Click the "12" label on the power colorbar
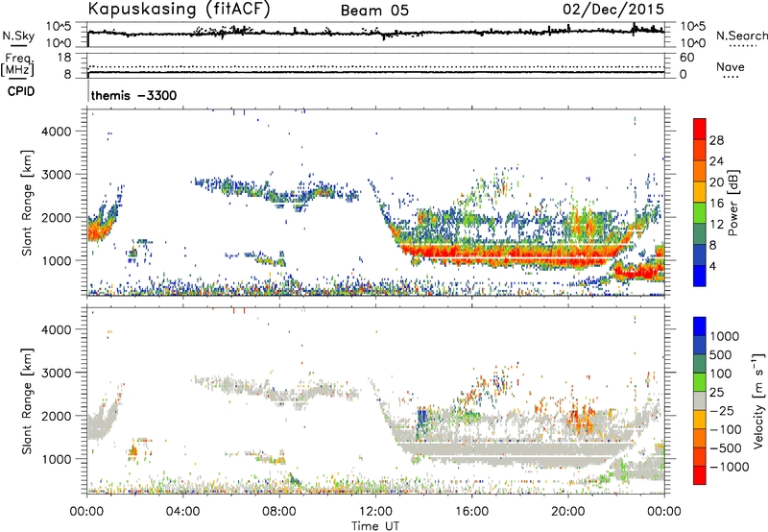The height and width of the screenshot is (532, 768). (716, 225)
